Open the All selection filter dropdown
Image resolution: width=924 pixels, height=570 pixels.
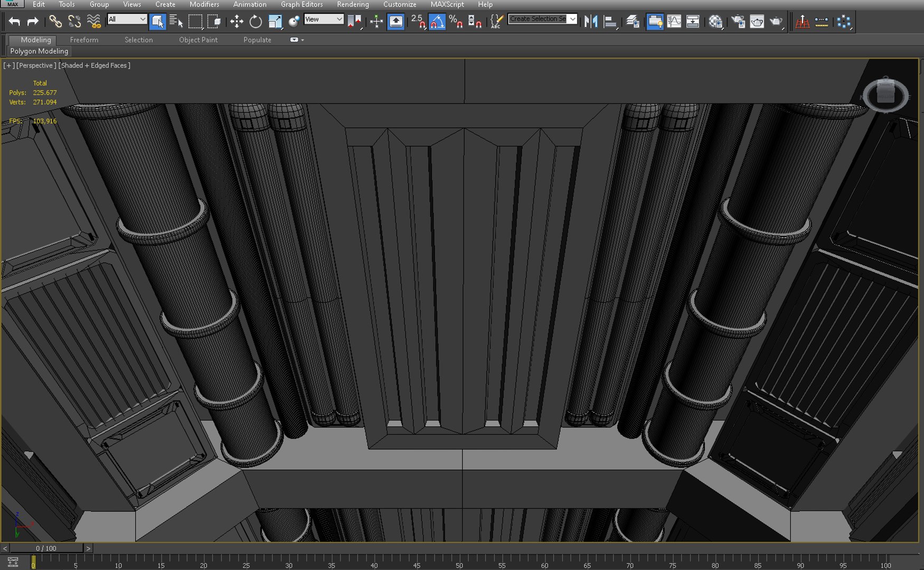coord(127,19)
